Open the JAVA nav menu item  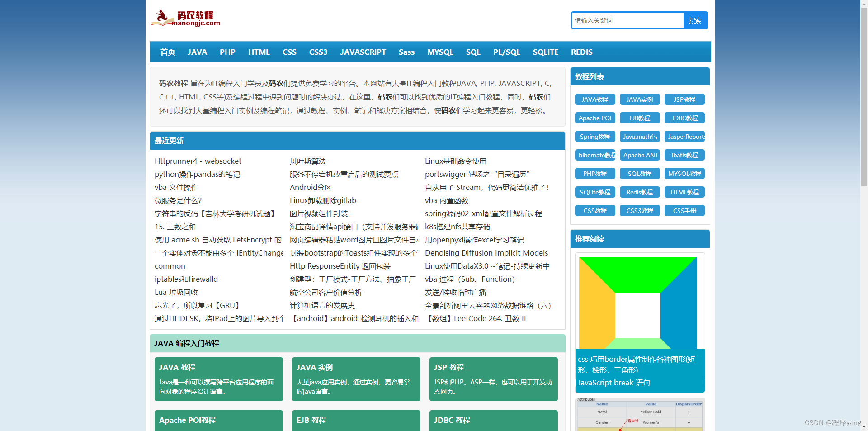[x=197, y=52]
